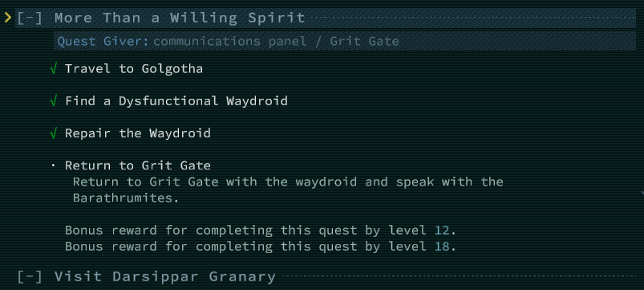
Task: Click the level 12 bonus reward number
Action: (442, 231)
